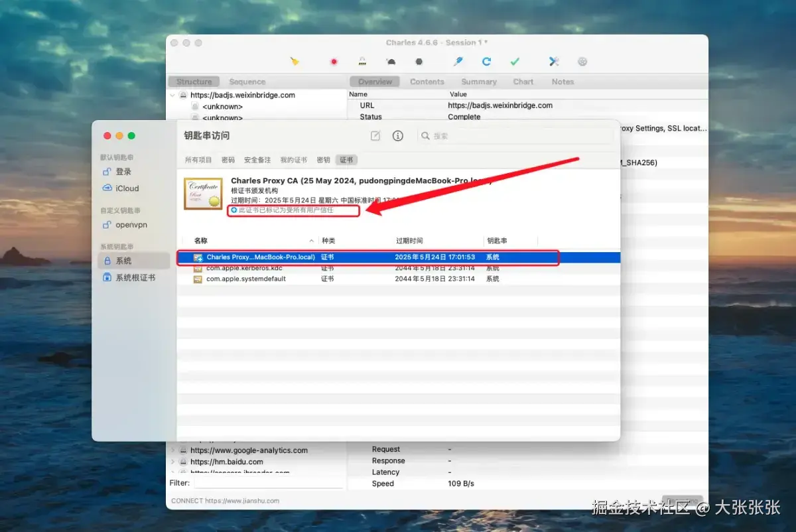This screenshot has width=796, height=532.
Task: Sort by 过期时间 column header
Action: [409, 241]
